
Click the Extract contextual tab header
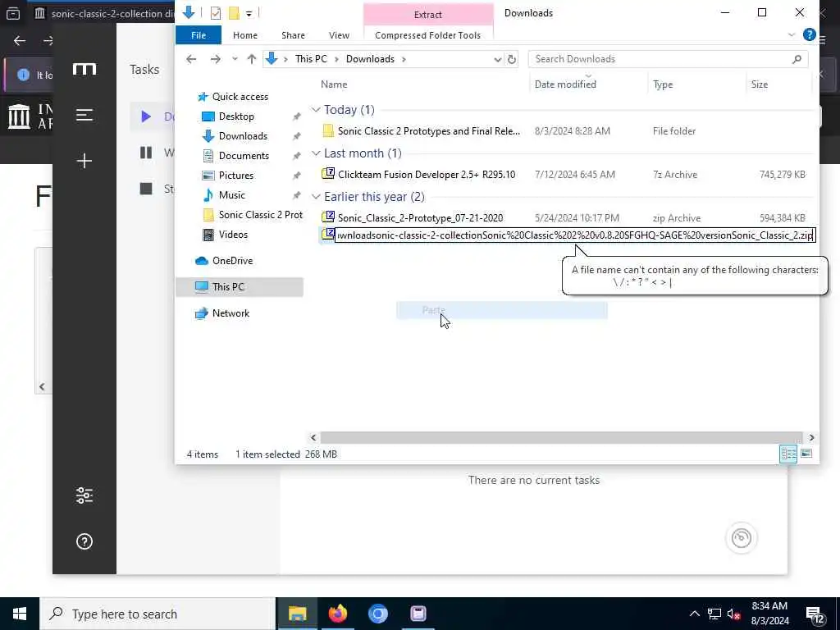click(427, 15)
